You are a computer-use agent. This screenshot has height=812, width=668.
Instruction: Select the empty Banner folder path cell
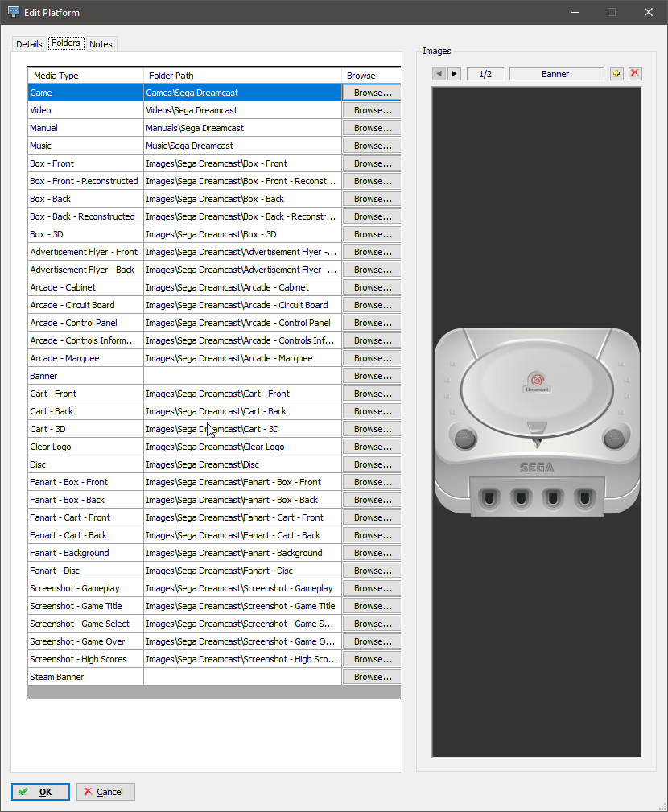242,376
